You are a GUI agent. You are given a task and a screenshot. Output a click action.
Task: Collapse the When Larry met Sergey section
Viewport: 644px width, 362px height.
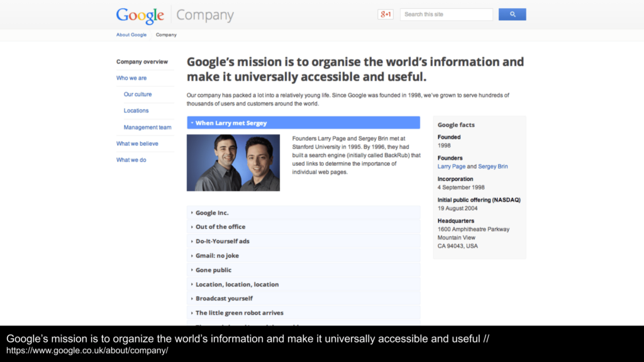pos(304,123)
